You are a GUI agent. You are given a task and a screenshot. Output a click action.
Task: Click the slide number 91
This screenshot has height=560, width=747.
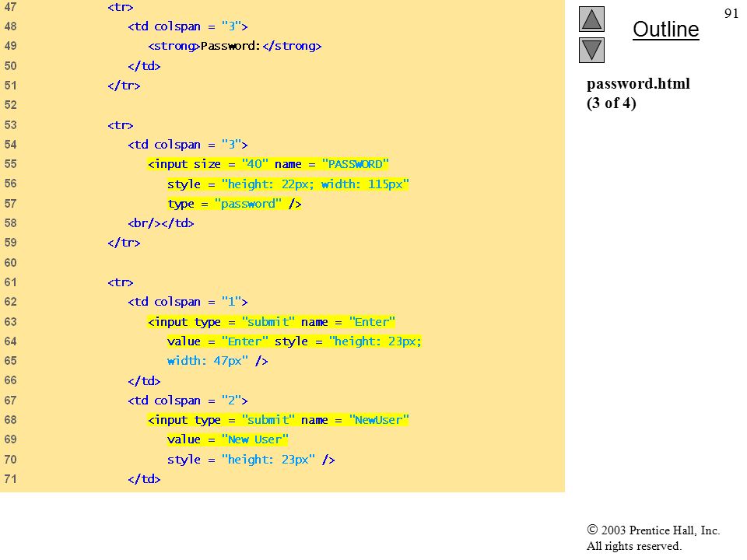point(731,13)
